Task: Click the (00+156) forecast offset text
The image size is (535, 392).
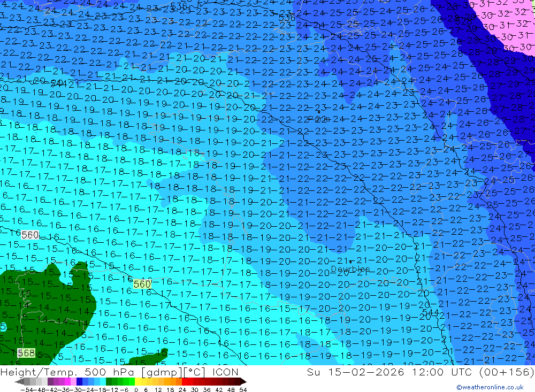Action: (506, 372)
